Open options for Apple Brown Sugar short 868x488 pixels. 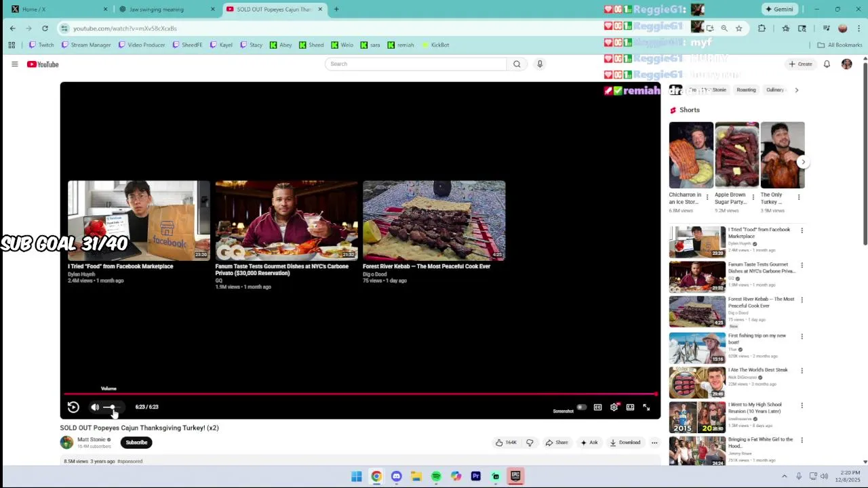coord(753,197)
